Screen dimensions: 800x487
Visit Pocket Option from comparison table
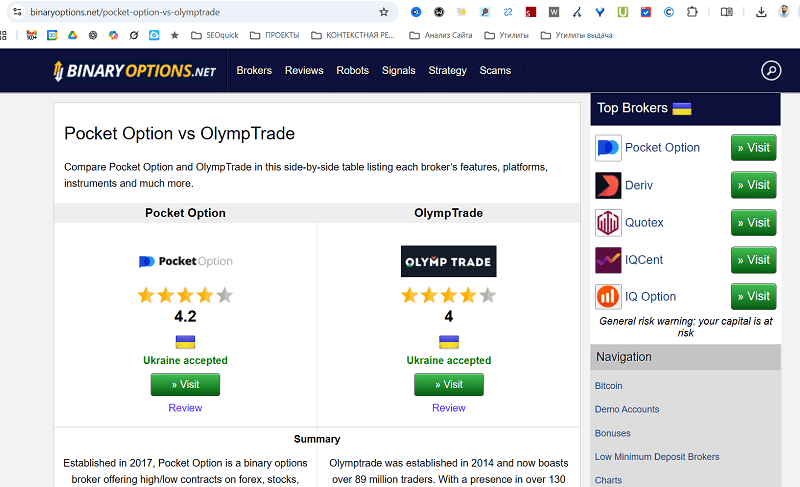coord(185,385)
